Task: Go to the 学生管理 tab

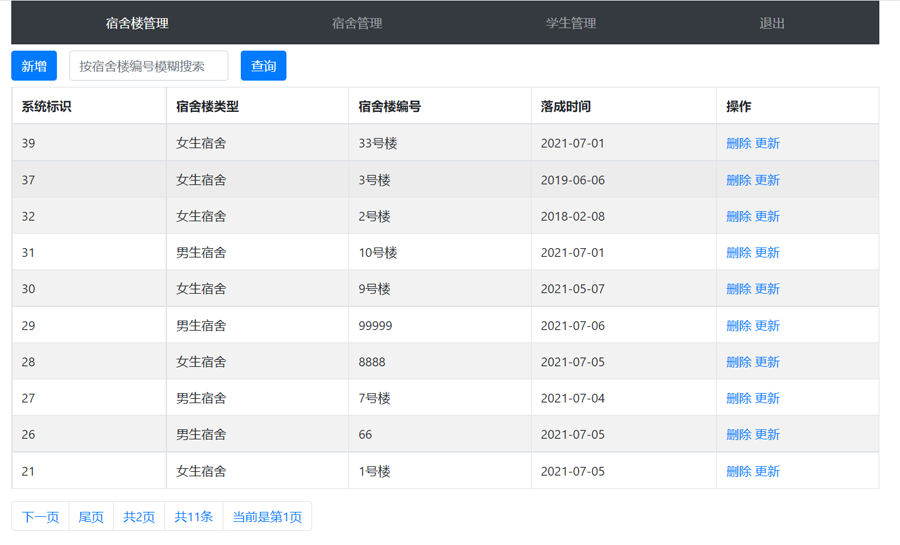Action: [x=571, y=24]
